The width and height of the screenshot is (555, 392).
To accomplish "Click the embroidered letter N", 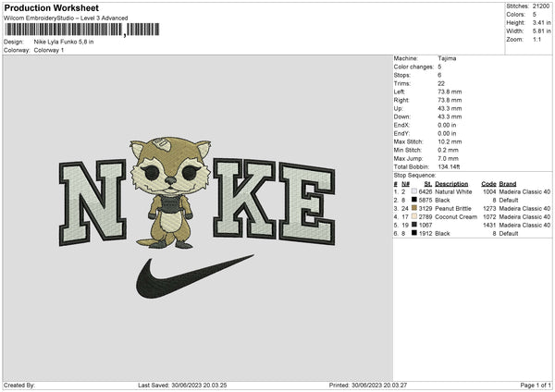I will point(92,202).
